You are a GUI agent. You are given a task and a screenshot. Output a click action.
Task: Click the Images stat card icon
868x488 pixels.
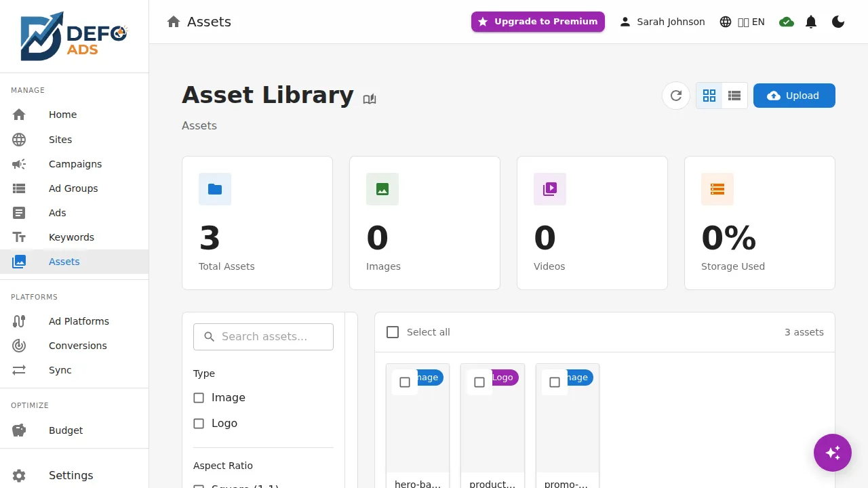(382, 189)
